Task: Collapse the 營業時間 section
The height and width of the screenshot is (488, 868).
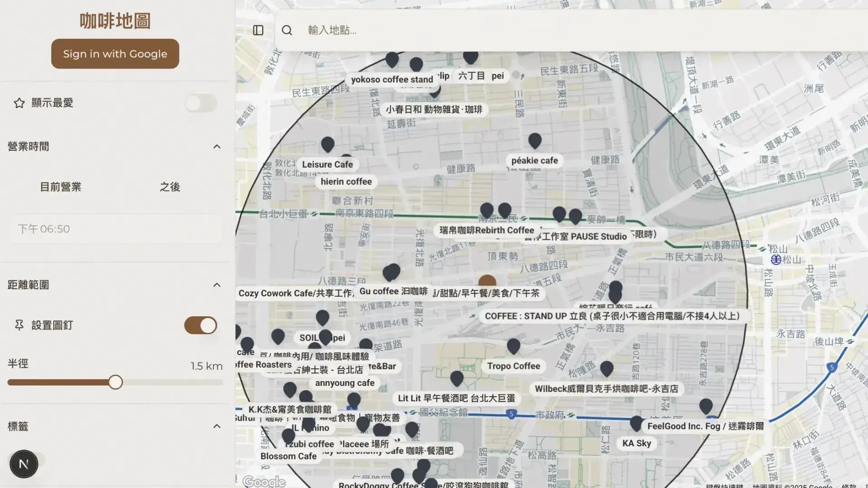Action: pos(217,146)
